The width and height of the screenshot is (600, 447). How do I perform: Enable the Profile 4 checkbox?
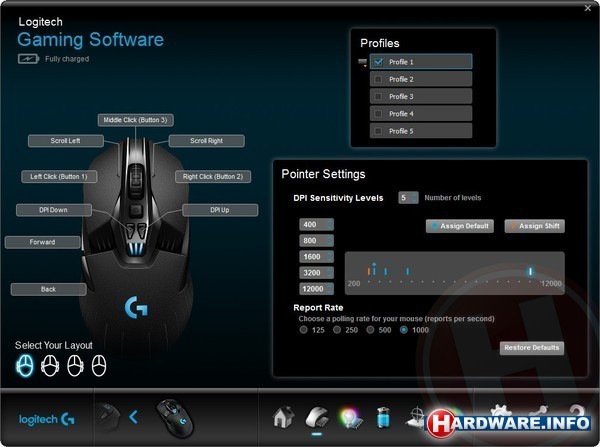378,114
